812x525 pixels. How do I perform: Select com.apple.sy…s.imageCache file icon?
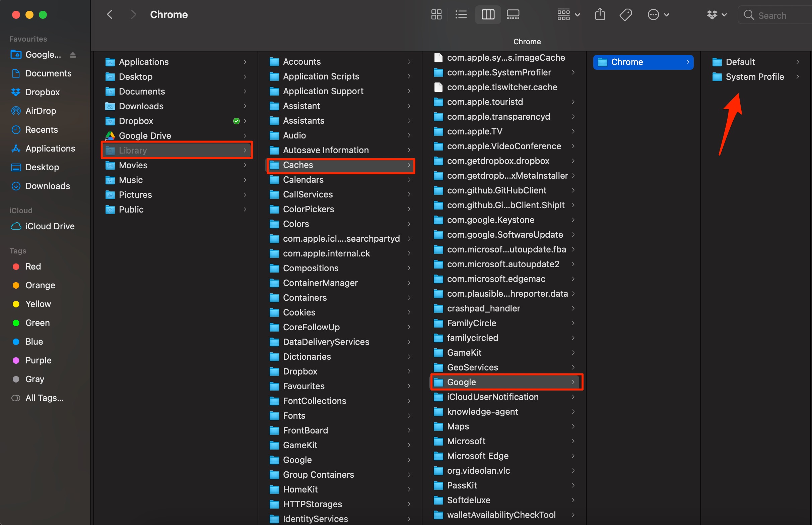[438, 58]
